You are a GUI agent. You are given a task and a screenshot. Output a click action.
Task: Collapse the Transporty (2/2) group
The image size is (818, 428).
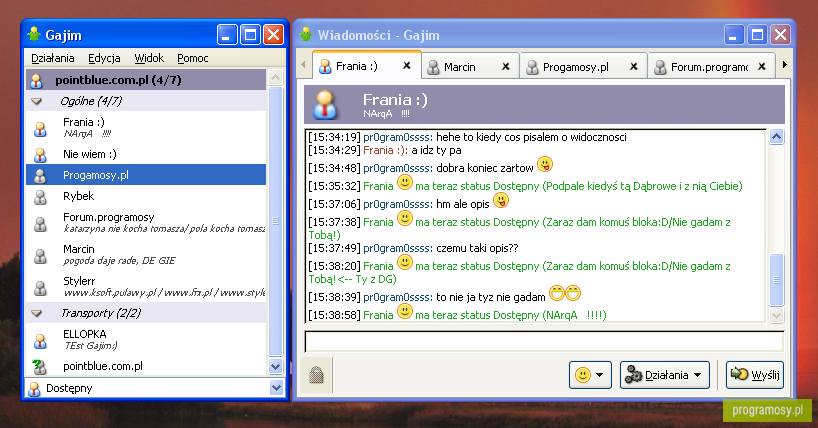pos(37,313)
